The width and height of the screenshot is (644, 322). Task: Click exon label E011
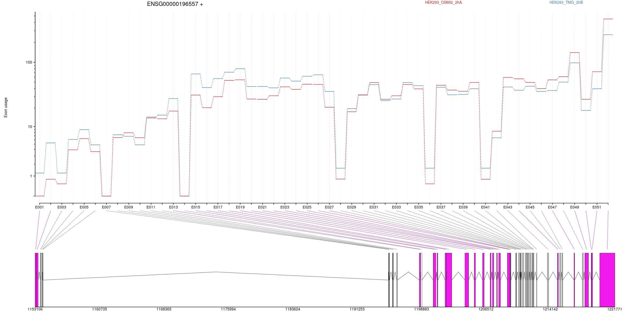point(151,207)
